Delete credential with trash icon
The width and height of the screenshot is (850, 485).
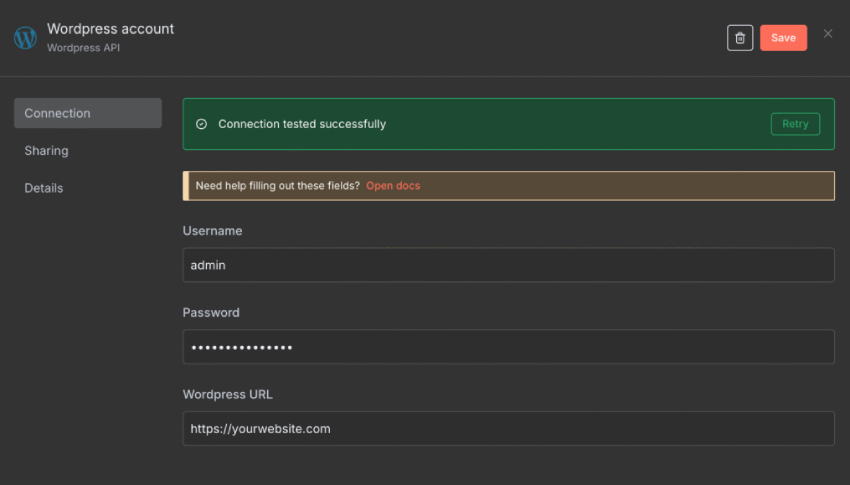point(740,38)
